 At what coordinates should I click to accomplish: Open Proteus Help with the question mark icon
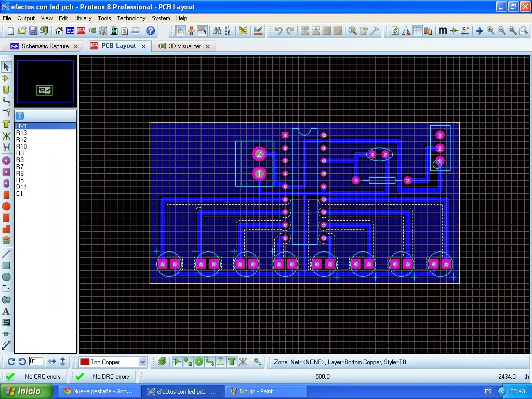point(150,30)
